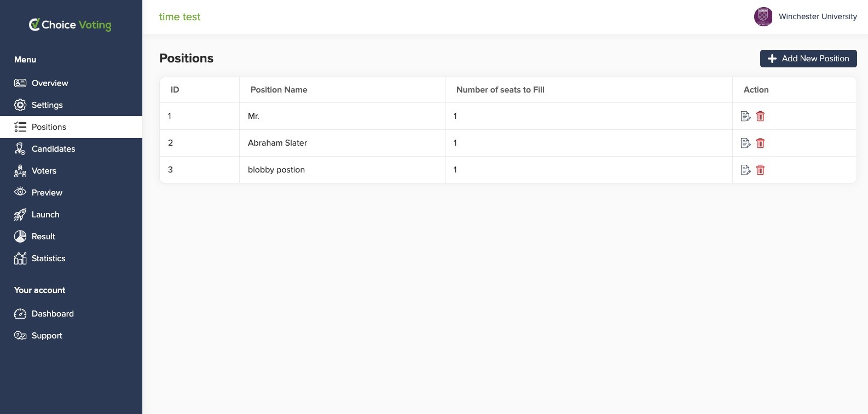
Task: Delete the blobby postion row
Action: (760, 170)
